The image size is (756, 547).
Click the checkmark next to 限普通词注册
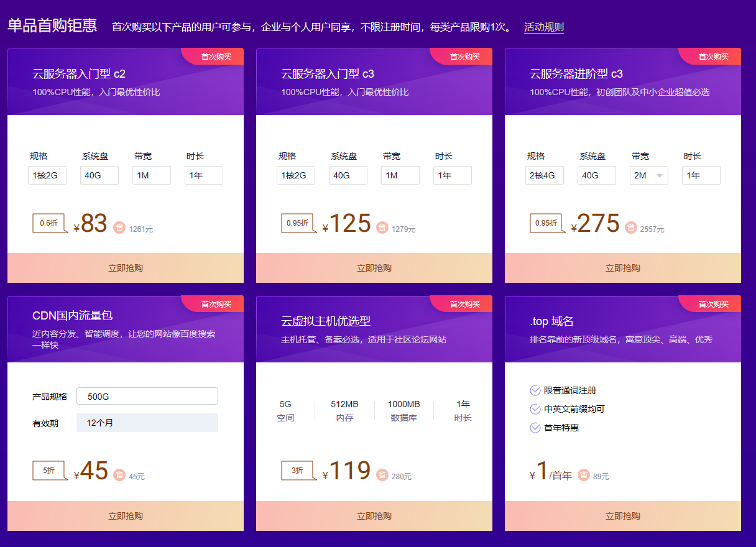(535, 390)
